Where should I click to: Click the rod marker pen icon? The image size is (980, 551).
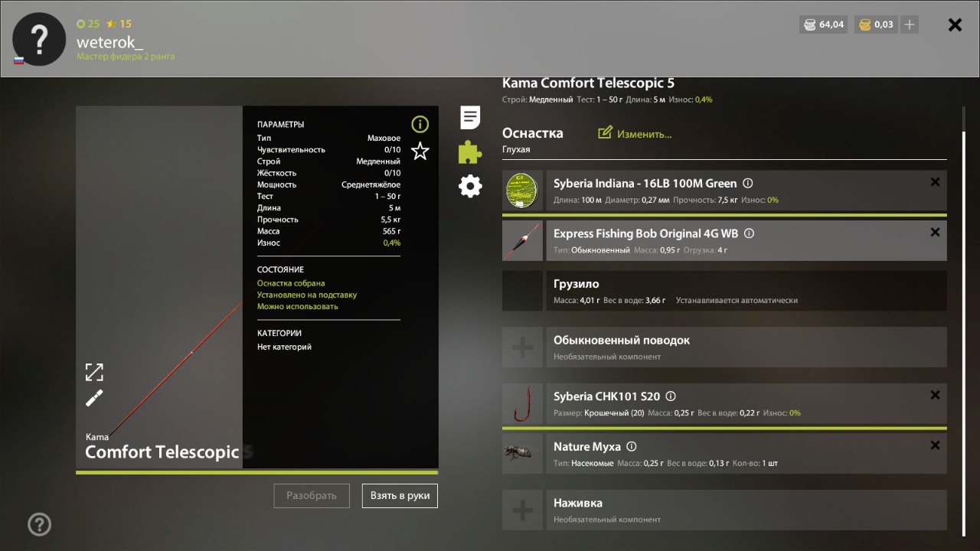(x=94, y=398)
